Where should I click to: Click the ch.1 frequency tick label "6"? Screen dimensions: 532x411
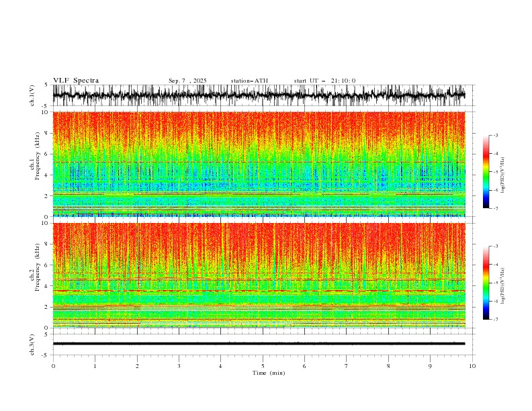pos(47,154)
